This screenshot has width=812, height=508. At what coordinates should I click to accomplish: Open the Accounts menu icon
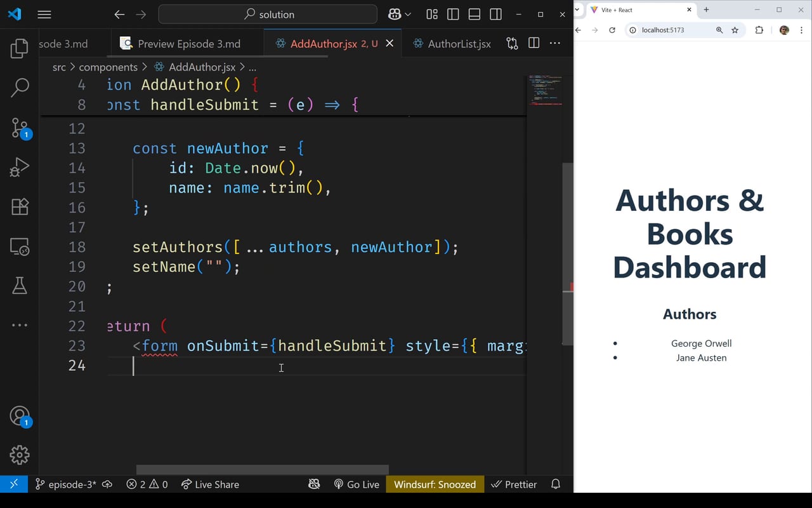(20, 416)
